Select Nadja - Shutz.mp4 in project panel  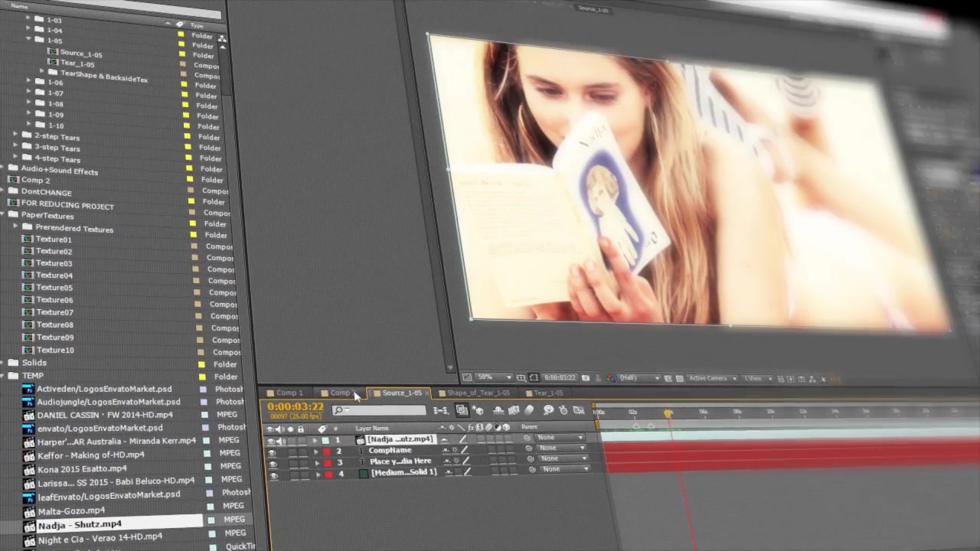[x=80, y=525]
